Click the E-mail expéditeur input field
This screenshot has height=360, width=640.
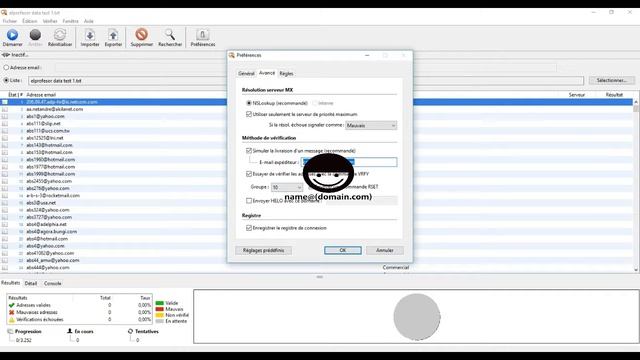click(x=349, y=162)
